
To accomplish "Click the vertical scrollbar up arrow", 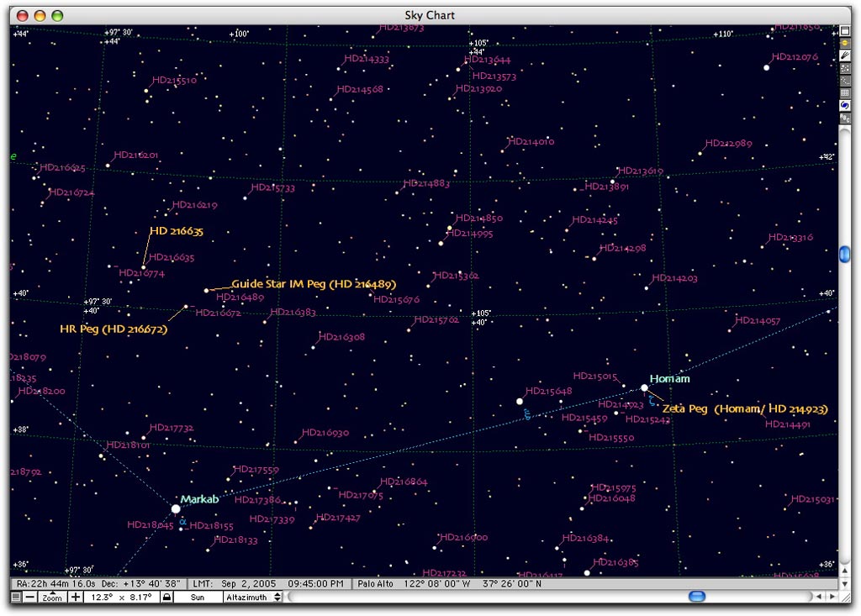I will coord(845,571).
